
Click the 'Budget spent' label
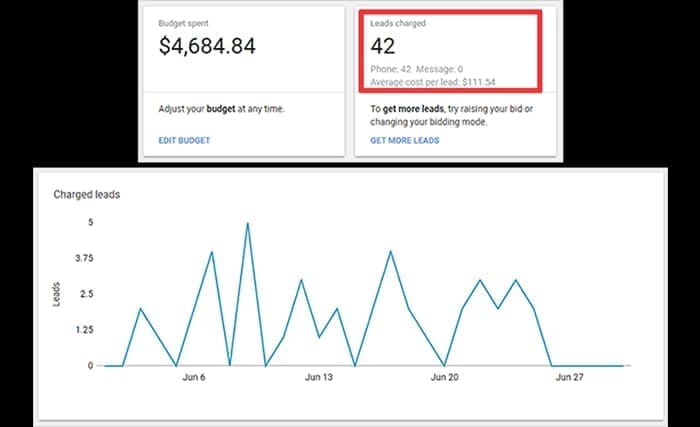coord(183,23)
